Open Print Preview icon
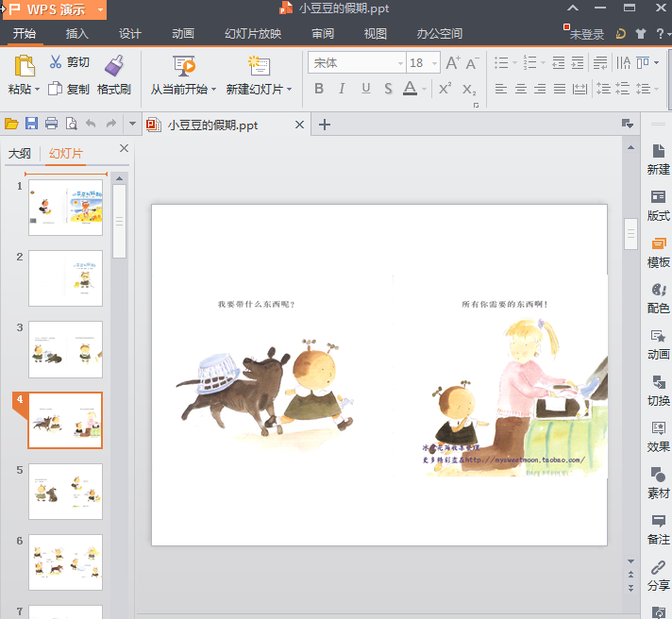Viewport: 672px width, 619px height. click(x=71, y=124)
